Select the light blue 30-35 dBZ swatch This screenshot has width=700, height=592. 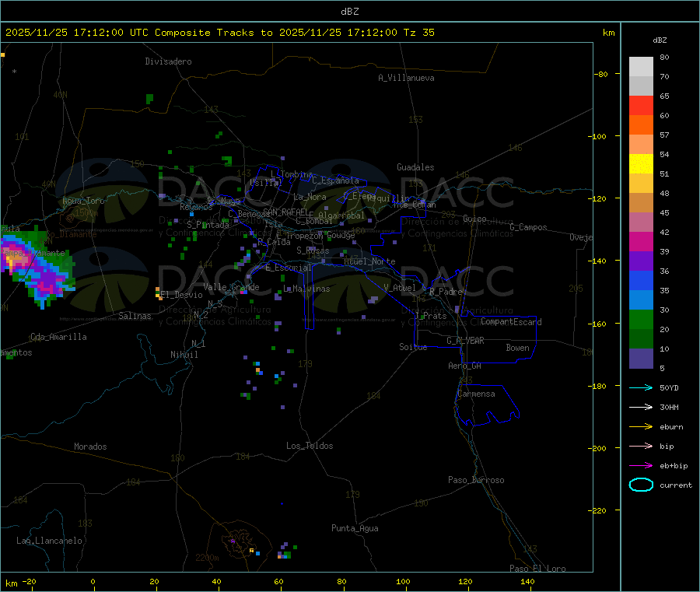641,300
